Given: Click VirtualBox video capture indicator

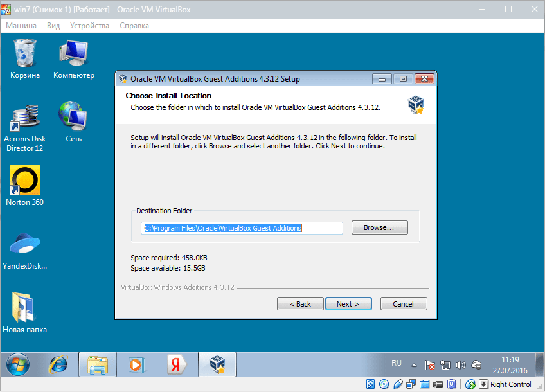Looking at the screenshot, I should pos(438,384).
